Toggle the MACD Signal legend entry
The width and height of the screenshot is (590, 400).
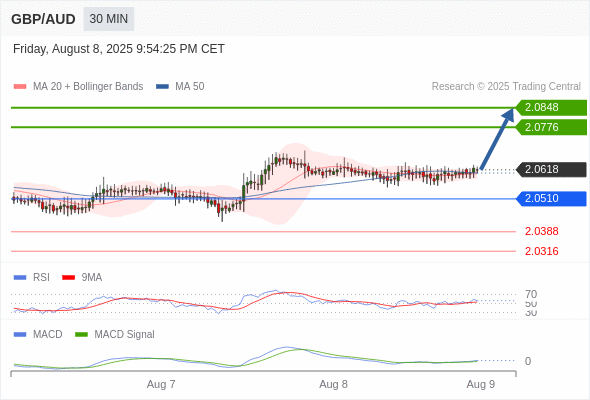115,334
